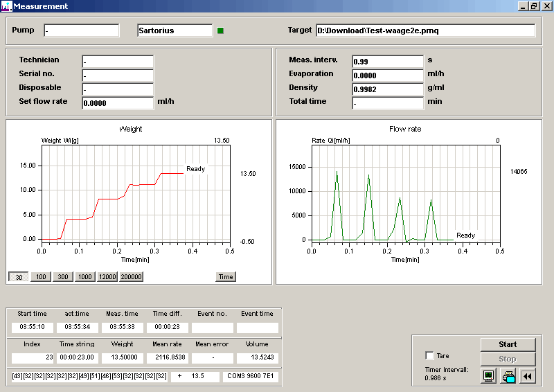
Task: Click the raw byte string field [43][32]...
Action: coord(89,376)
